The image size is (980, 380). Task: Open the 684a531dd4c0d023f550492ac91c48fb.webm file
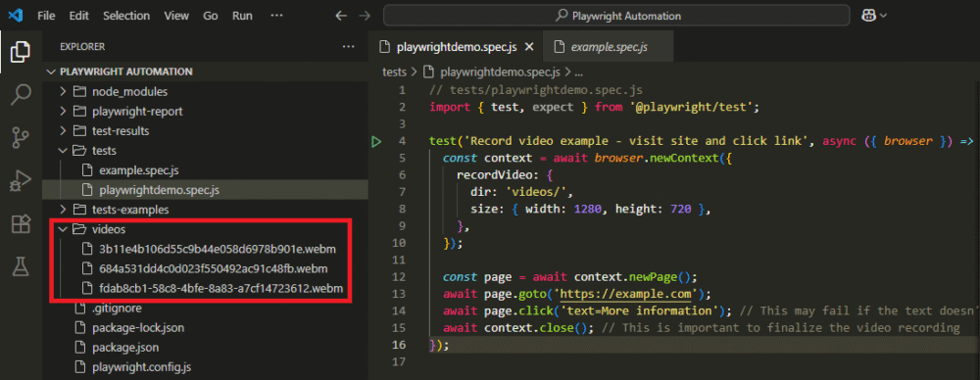pyautogui.click(x=213, y=268)
